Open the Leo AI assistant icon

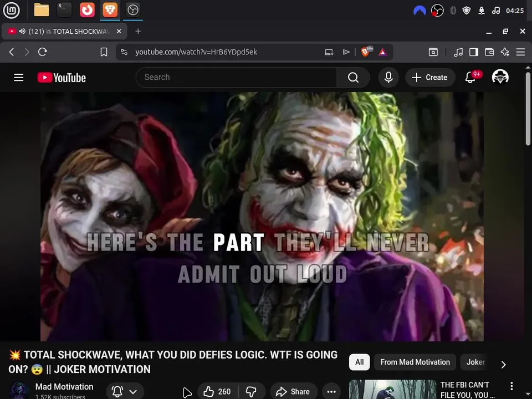tap(505, 52)
